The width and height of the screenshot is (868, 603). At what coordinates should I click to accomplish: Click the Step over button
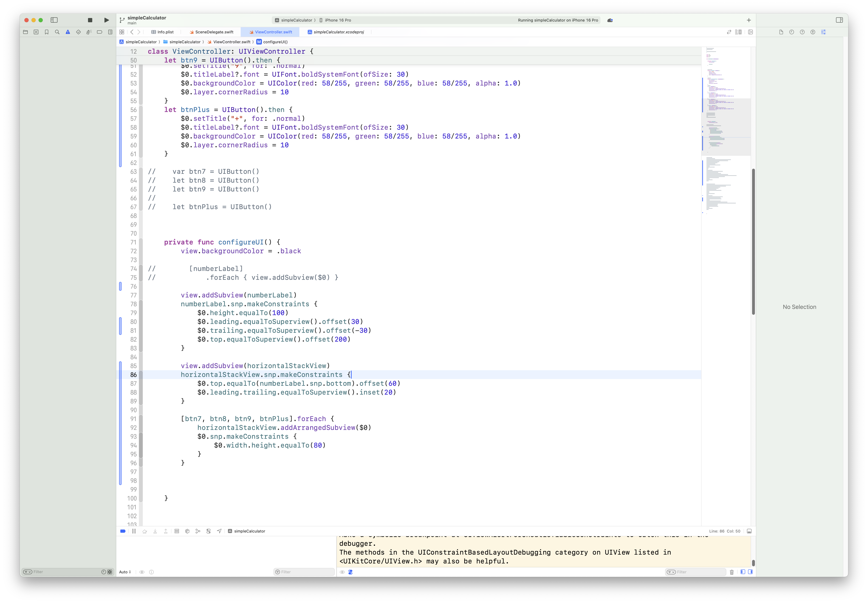point(144,531)
